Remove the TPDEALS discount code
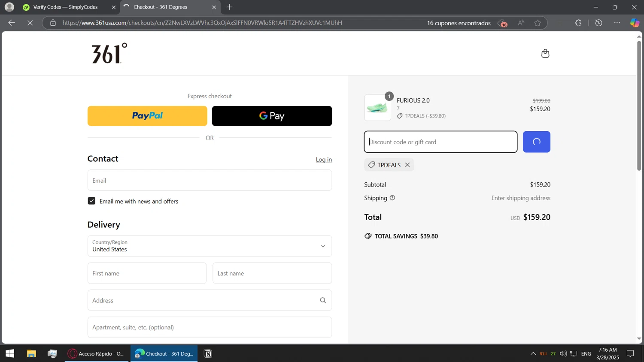The width and height of the screenshot is (644, 362). pyautogui.click(x=407, y=165)
